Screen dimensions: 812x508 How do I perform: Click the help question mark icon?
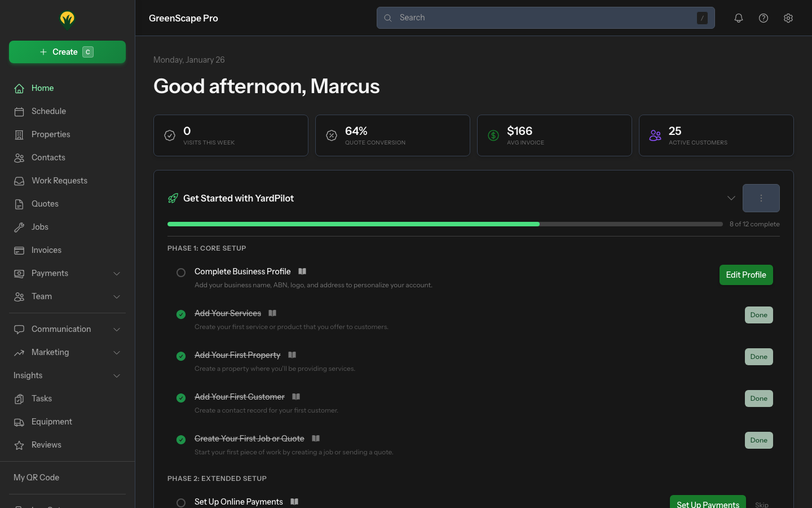coord(764,17)
